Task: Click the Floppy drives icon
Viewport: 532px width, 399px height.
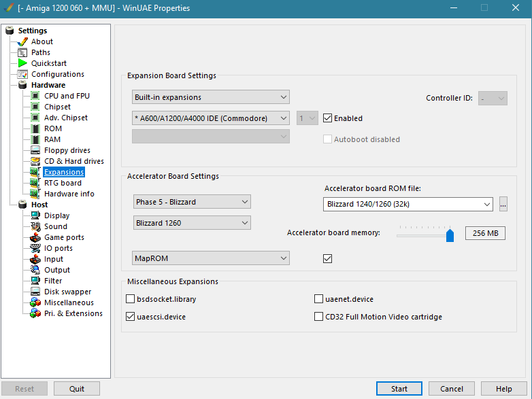Action: click(35, 150)
